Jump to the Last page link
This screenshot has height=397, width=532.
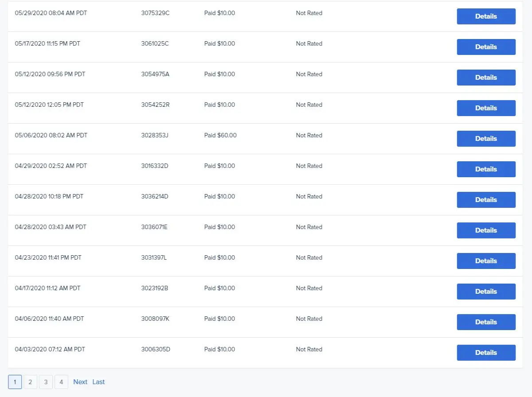pos(98,382)
